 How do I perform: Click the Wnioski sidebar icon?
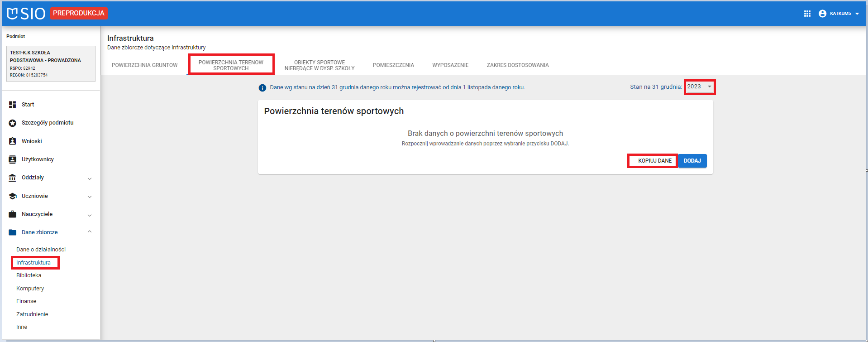pyautogui.click(x=13, y=141)
